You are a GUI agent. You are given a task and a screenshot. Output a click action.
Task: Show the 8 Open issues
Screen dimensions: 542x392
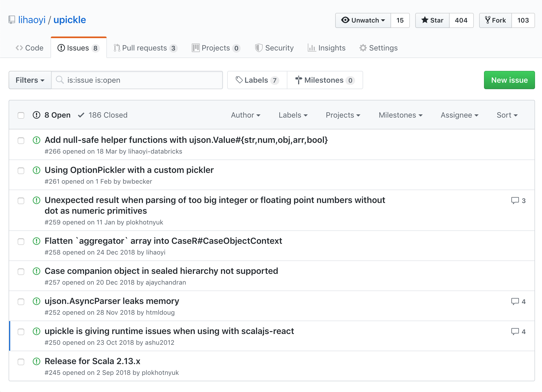point(52,115)
